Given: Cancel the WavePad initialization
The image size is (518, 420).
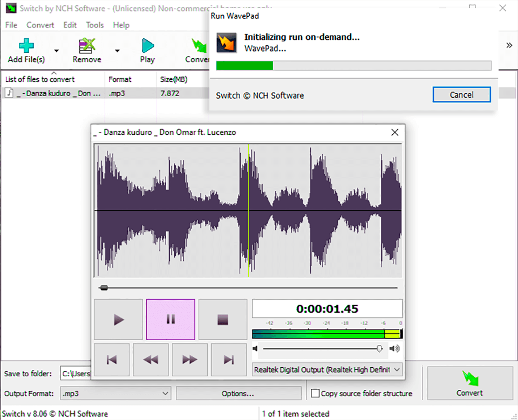Looking at the screenshot, I should (x=461, y=94).
